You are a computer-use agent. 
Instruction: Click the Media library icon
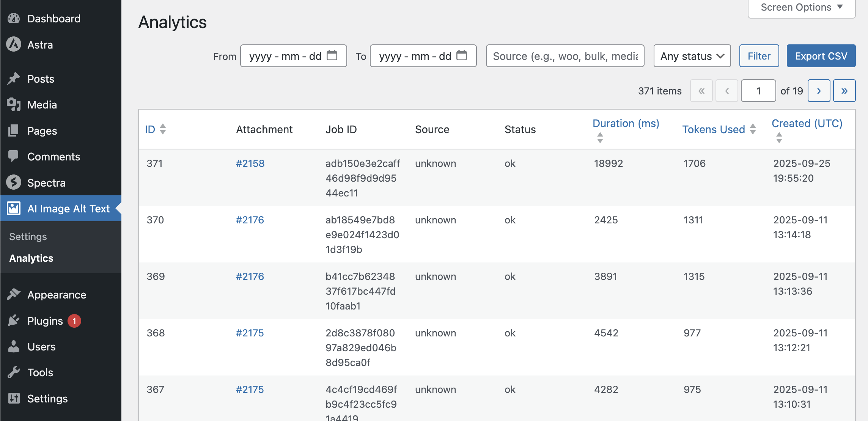[14, 104]
